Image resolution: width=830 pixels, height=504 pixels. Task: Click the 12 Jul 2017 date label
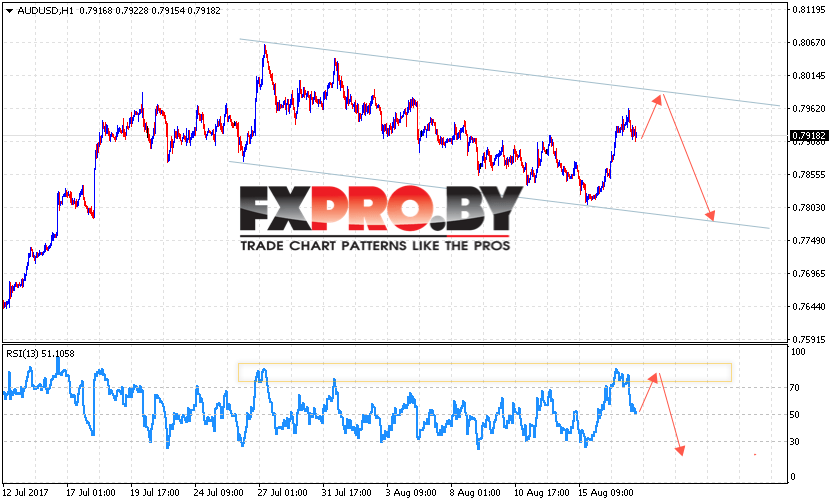coord(25,493)
